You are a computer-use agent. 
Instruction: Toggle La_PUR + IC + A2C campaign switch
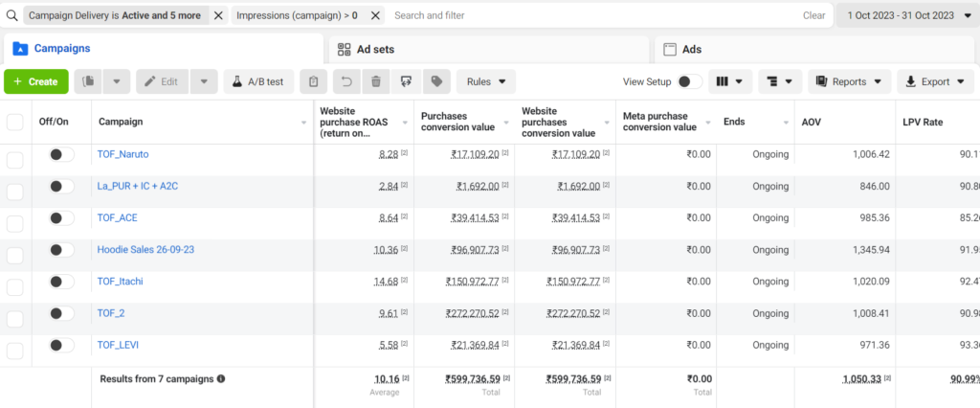coord(61,186)
